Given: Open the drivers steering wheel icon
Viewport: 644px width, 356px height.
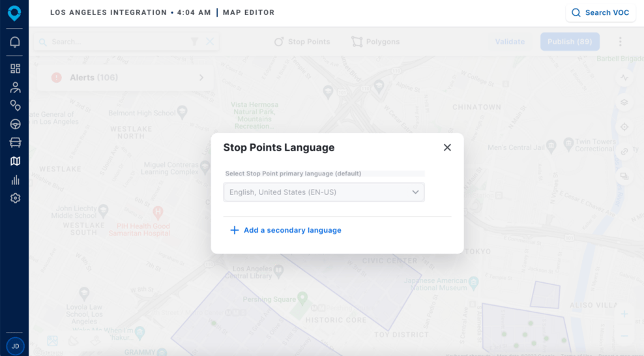Looking at the screenshot, I should coord(15,124).
